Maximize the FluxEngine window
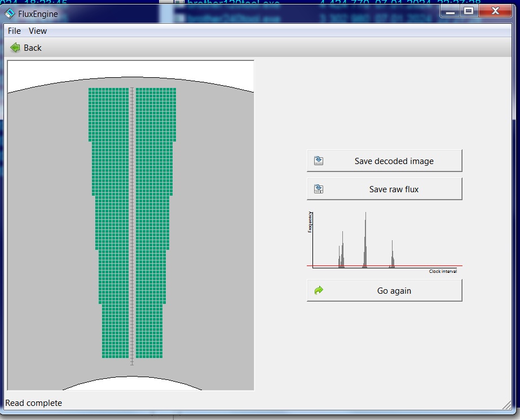Viewport: 520px width, 420px height. (x=468, y=11)
